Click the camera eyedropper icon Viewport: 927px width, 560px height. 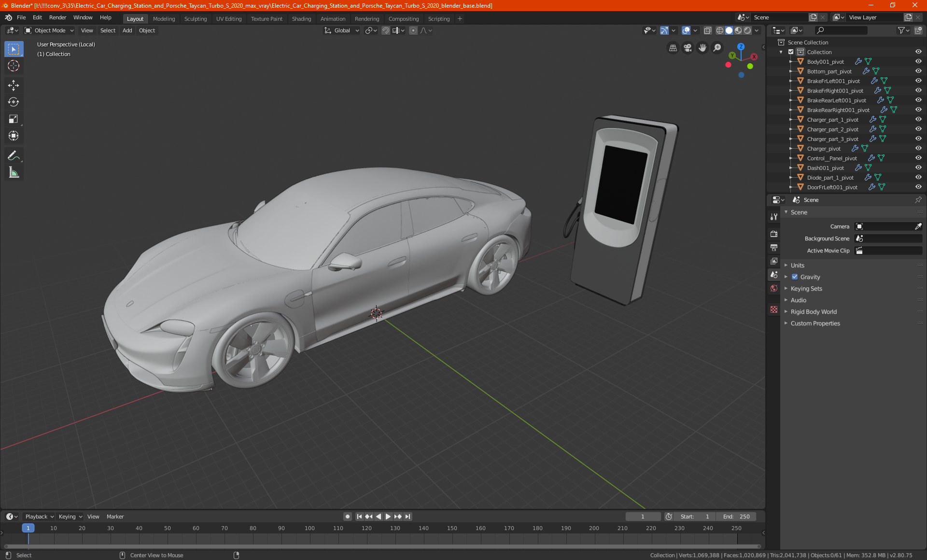(x=918, y=226)
